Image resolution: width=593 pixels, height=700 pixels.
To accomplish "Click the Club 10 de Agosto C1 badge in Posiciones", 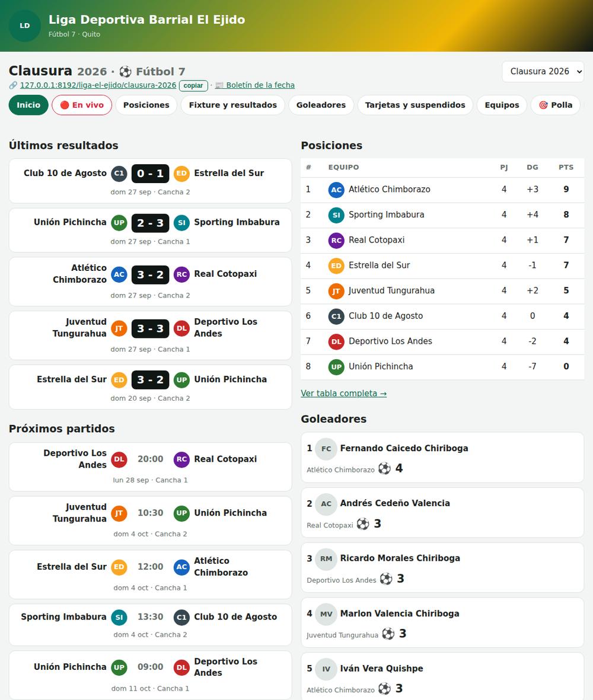I will [x=336, y=316].
